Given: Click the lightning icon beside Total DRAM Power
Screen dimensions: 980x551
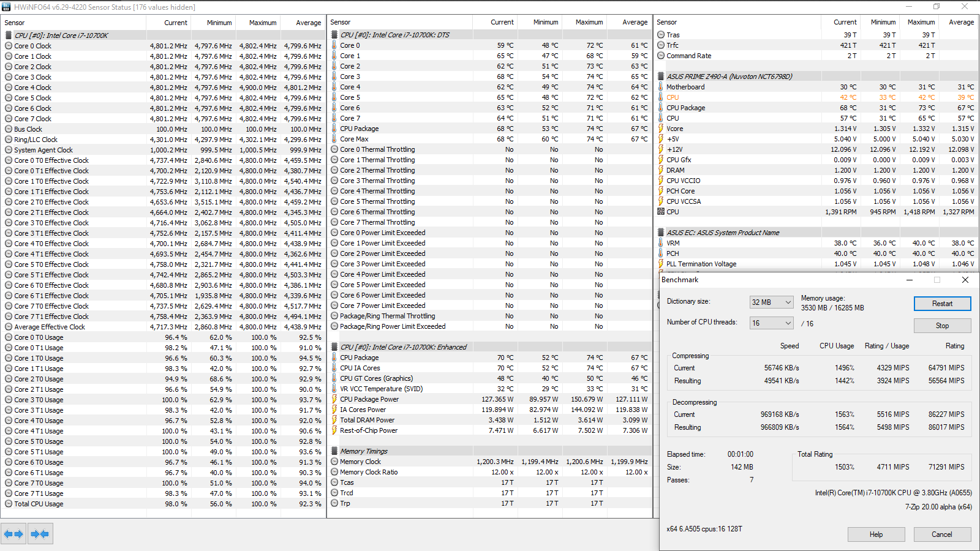Looking at the screenshot, I should (x=334, y=420).
